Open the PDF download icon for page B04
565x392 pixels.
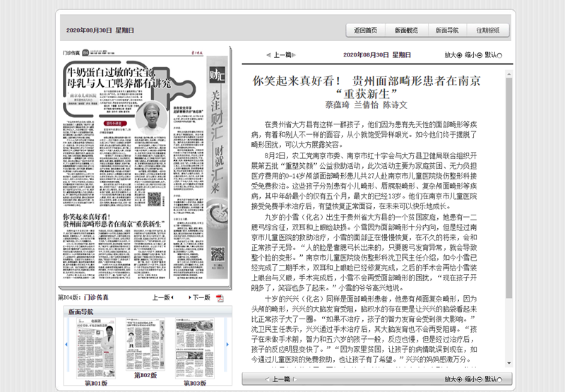220,298
